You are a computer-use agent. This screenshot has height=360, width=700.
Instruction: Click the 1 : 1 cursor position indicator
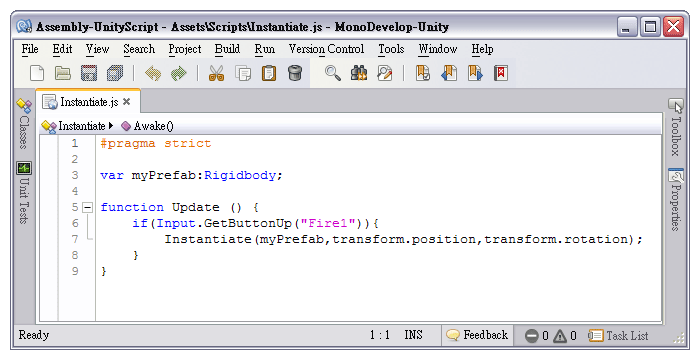[380, 335]
